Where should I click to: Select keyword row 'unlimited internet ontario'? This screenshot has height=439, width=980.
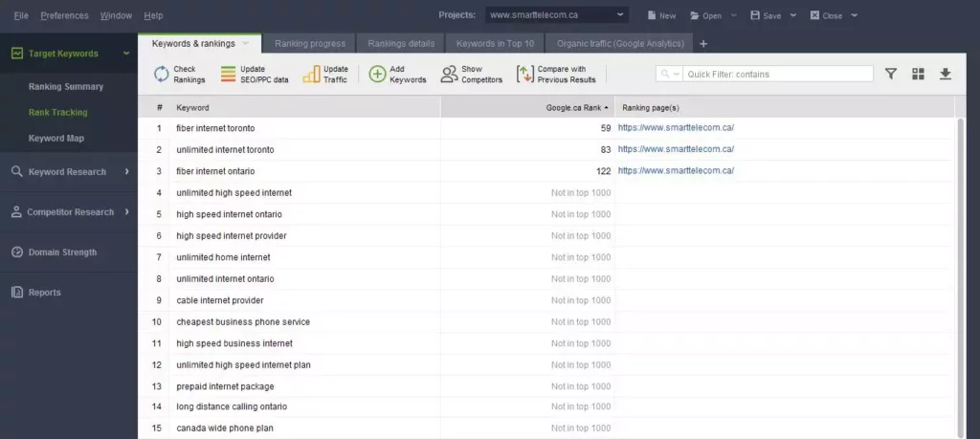(546, 278)
